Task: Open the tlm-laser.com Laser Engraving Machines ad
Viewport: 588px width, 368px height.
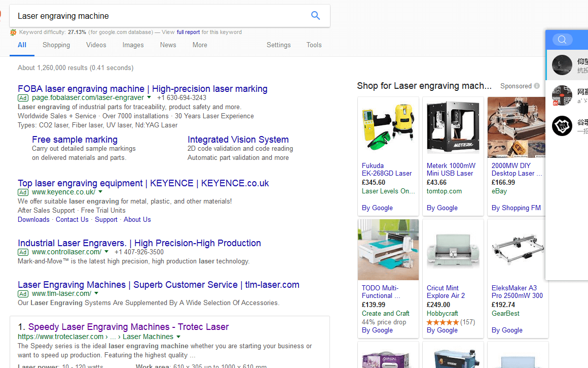Action: 159,285
